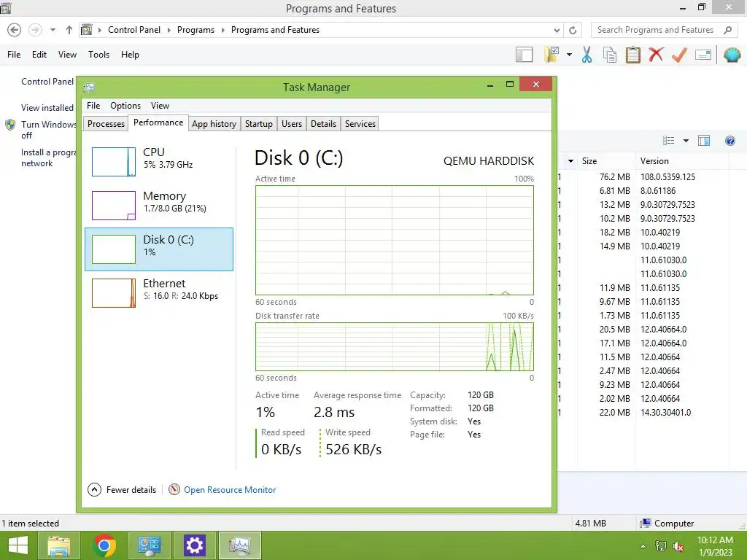The height and width of the screenshot is (560, 747).
Task: Click View installed updates link
Action: (47, 108)
